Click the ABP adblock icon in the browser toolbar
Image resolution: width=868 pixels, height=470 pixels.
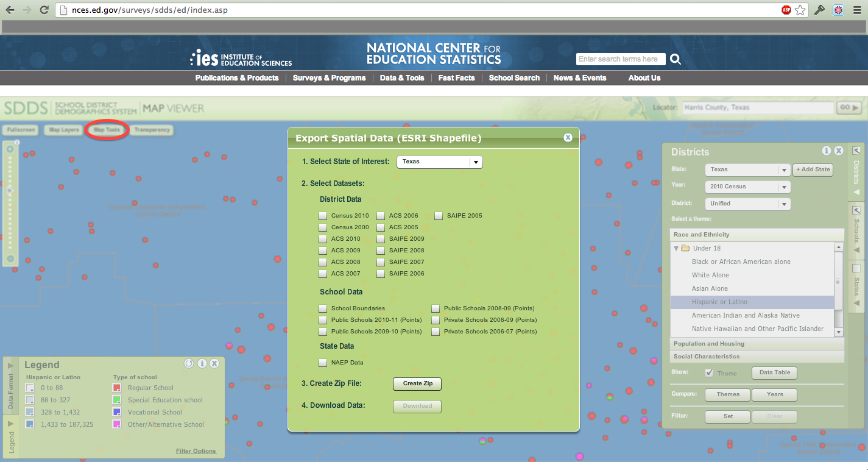[786, 10]
